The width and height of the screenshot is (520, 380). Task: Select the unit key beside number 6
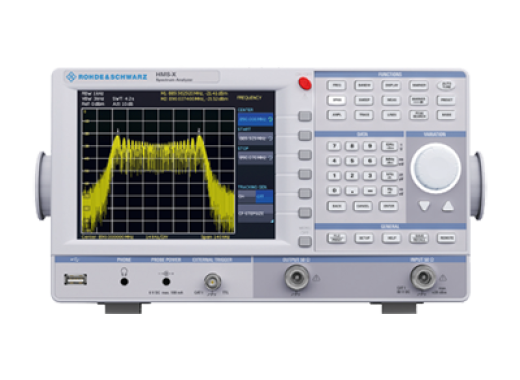(x=389, y=161)
